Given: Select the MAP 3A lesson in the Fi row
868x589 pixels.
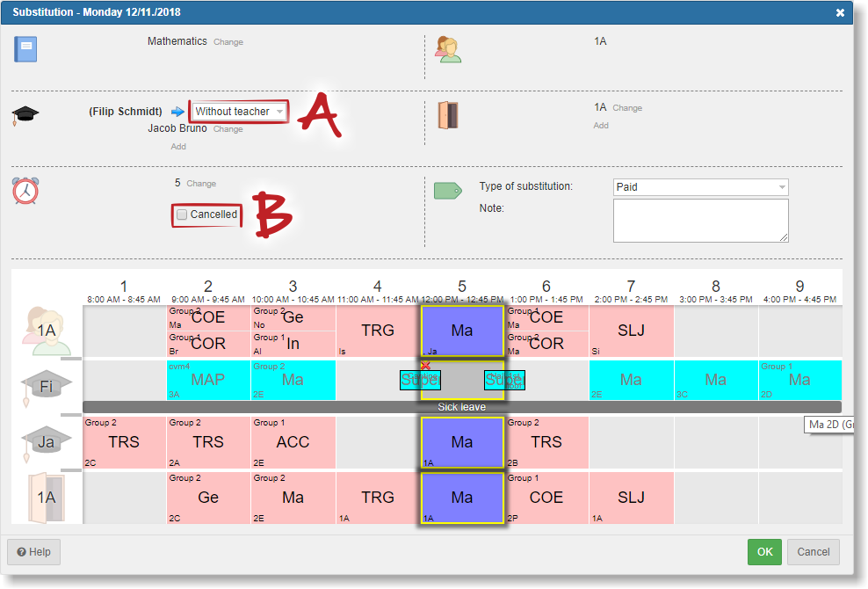Looking at the screenshot, I should [208, 380].
